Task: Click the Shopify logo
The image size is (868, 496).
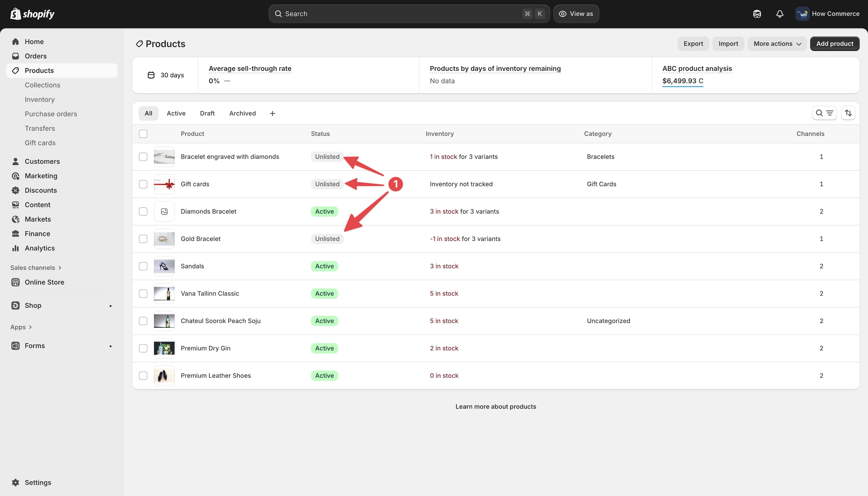Action: 32,14
